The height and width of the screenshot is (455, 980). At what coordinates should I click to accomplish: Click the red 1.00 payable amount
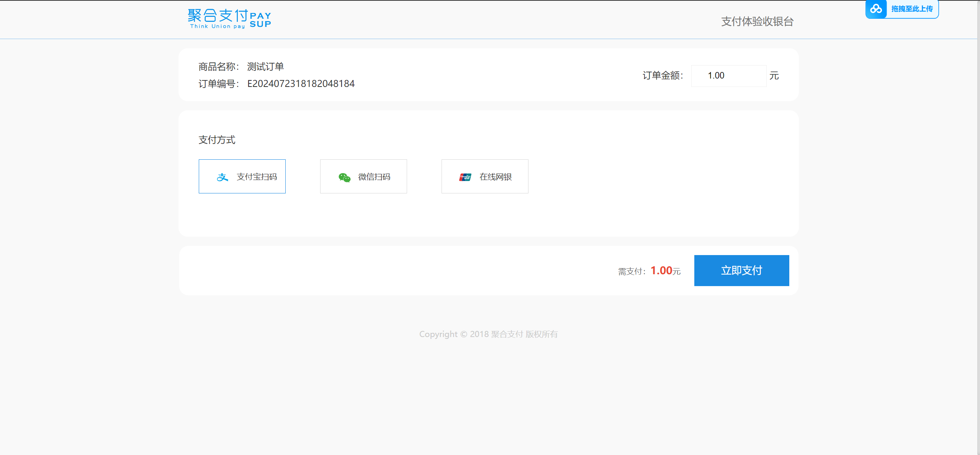coord(661,270)
